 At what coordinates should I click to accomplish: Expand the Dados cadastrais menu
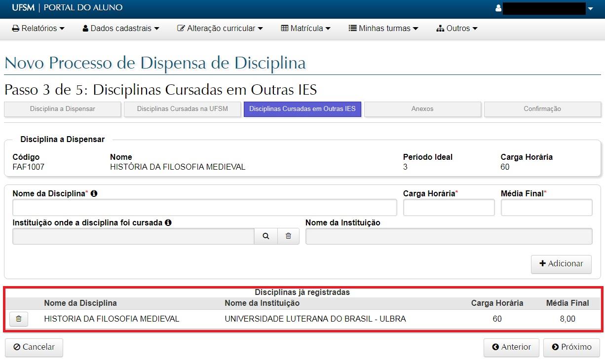point(121,29)
